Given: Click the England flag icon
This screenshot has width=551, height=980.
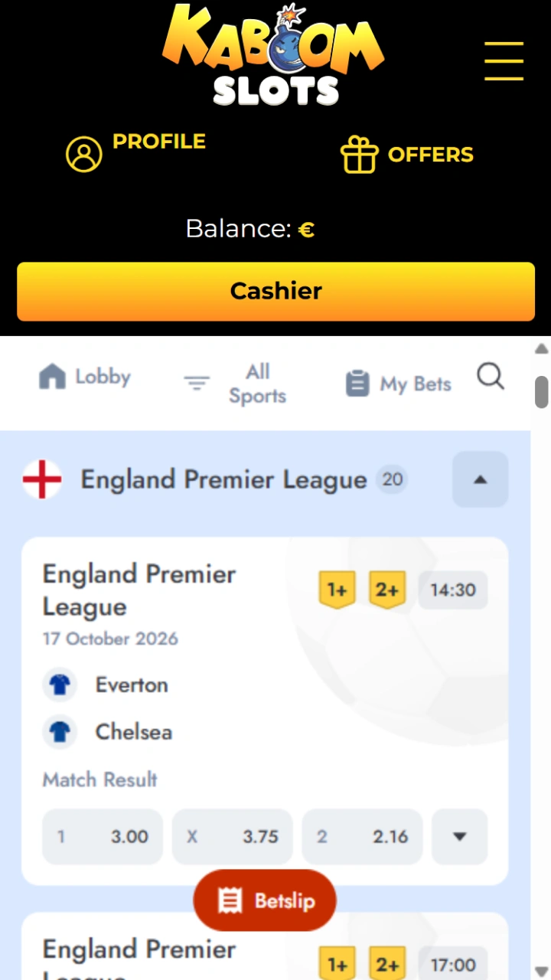Looking at the screenshot, I should click(x=42, y=480).
